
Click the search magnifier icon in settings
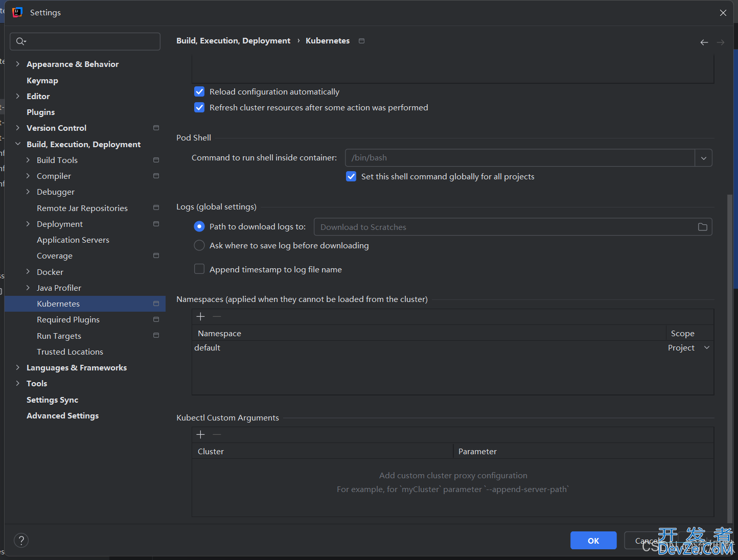tap(20, 41)
